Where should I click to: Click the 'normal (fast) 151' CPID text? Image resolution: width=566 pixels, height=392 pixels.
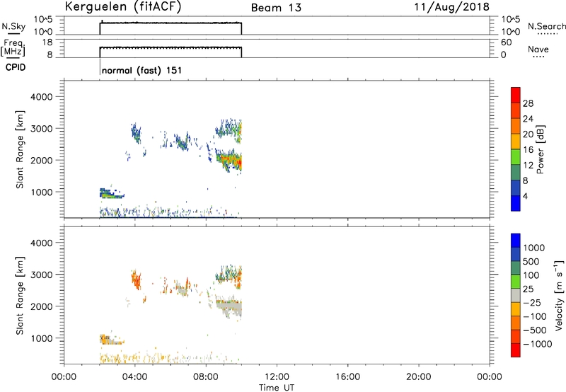[141, 70]
